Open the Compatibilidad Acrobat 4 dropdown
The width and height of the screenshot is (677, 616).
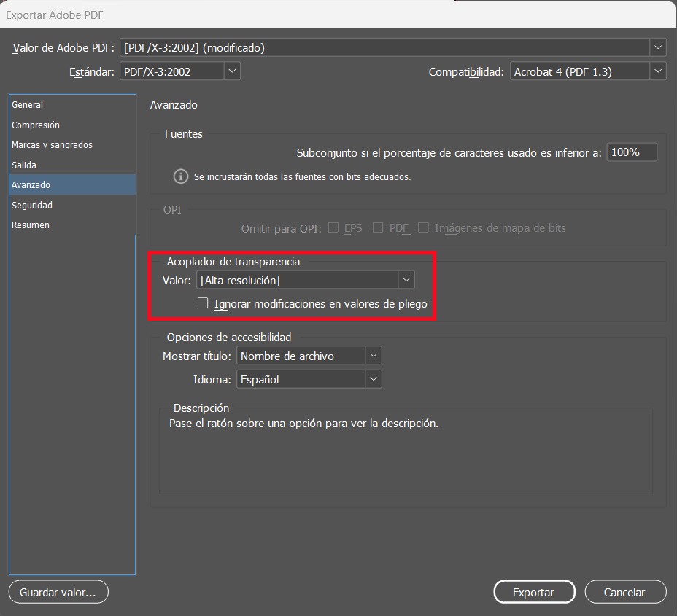click(588, 71)
